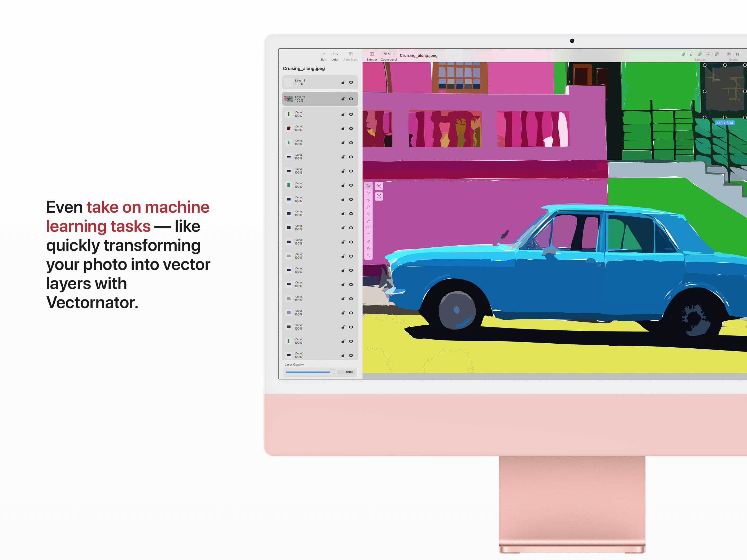Select the Hand pan tool

tap(368, 248)
